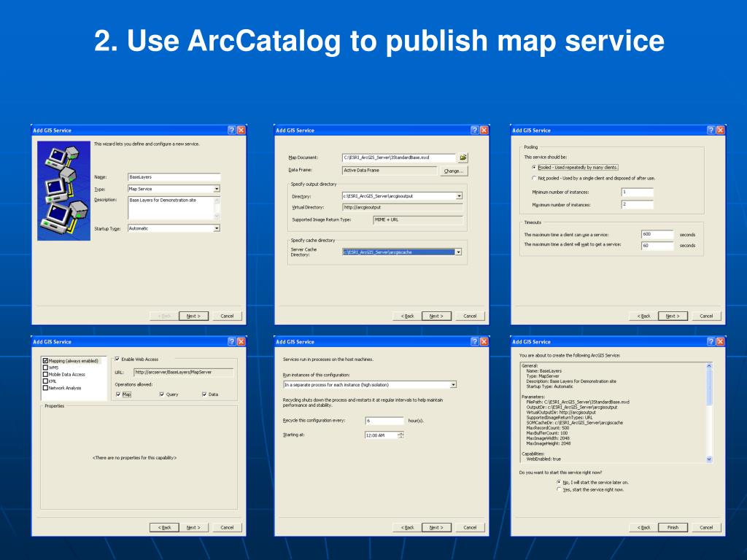This screenshot has width=747, height=560.
Task: Click Finish to create the GIS service
Action: [x=673, y=528]
